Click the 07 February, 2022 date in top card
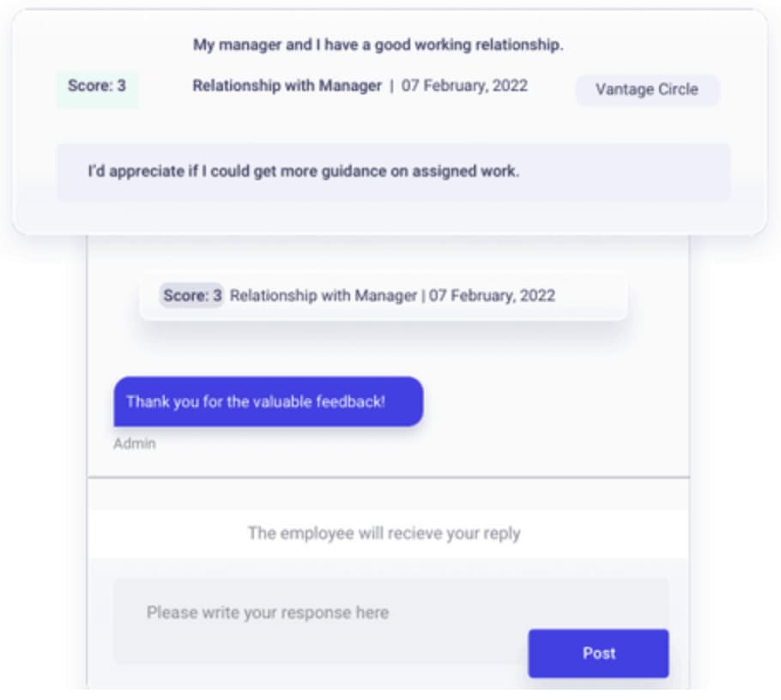 pyautogui.click(x=464, y=86)
